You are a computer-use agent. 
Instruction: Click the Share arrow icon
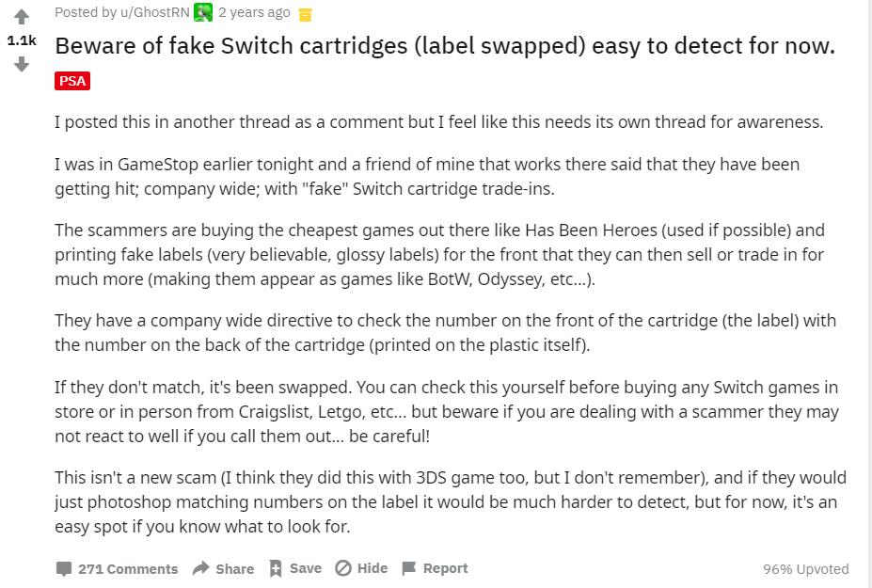coord(200,568)
